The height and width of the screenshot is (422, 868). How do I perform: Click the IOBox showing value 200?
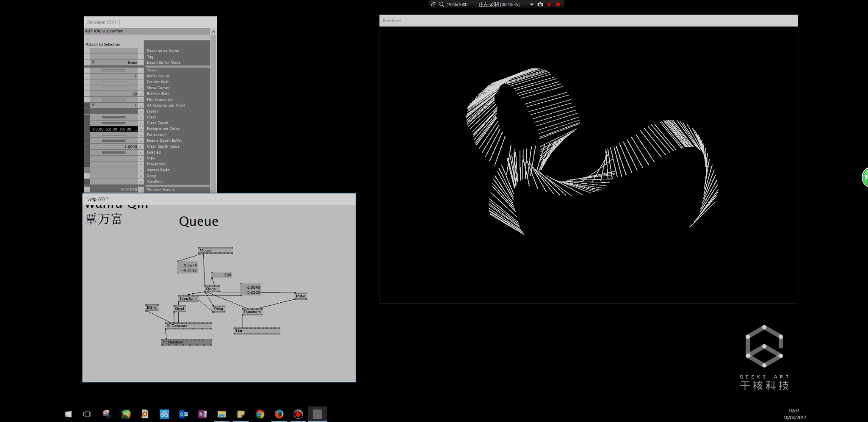pyautogui.click(x=222, y=275)
